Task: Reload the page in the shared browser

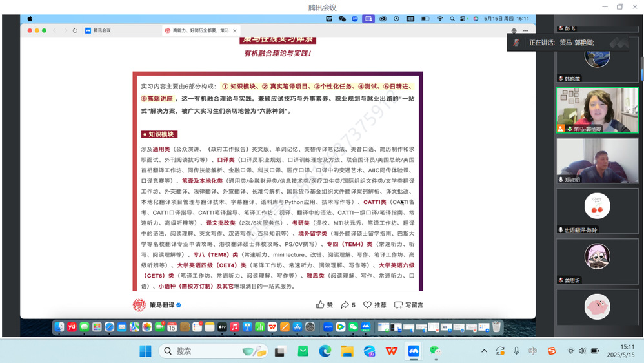Action: [75, 30]
